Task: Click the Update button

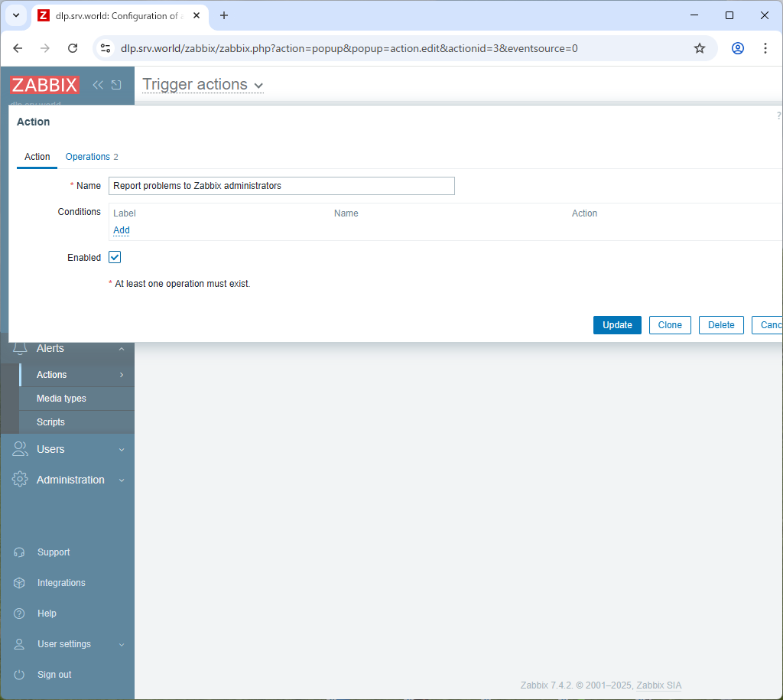Action: (x=617, y=325)
